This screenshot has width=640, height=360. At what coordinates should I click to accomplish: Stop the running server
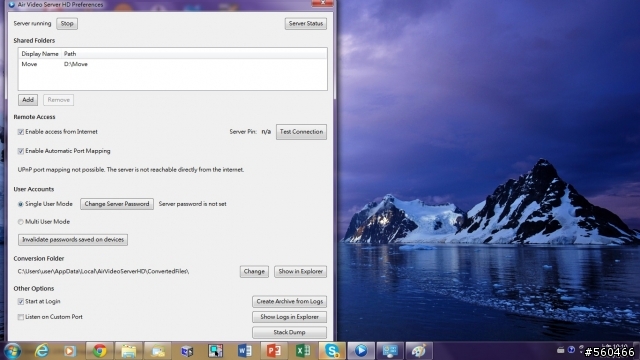pos(67,24)
